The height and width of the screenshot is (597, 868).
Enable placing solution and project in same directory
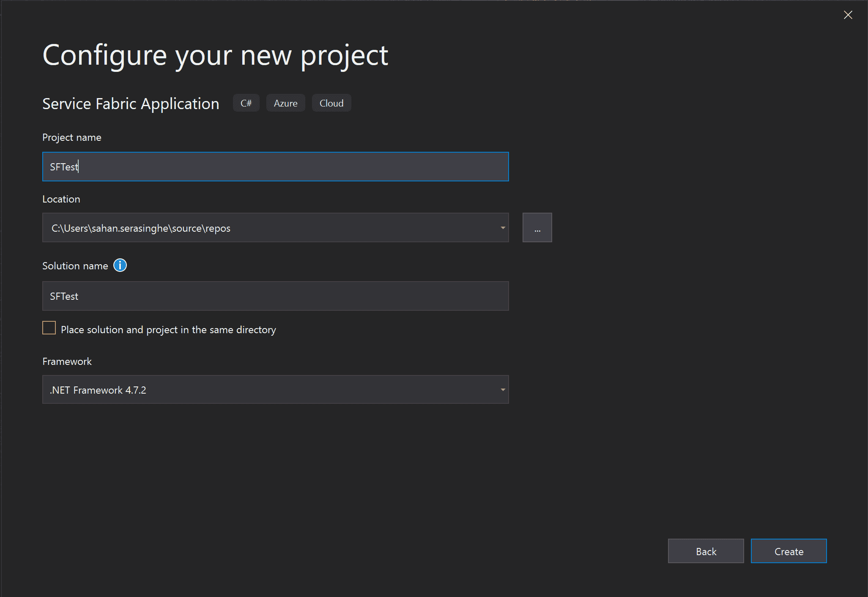[x=49, y=328]
